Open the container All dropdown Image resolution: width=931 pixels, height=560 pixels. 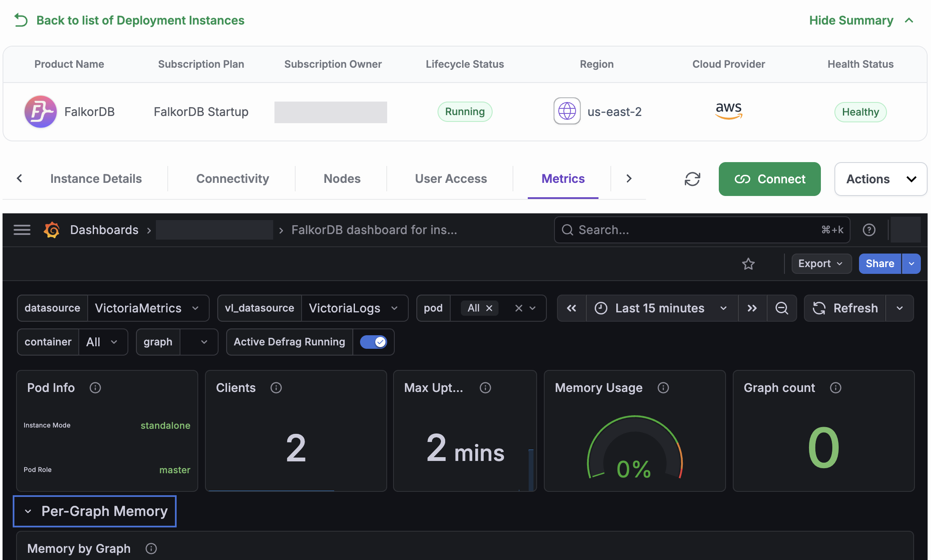tap(103, 342)
